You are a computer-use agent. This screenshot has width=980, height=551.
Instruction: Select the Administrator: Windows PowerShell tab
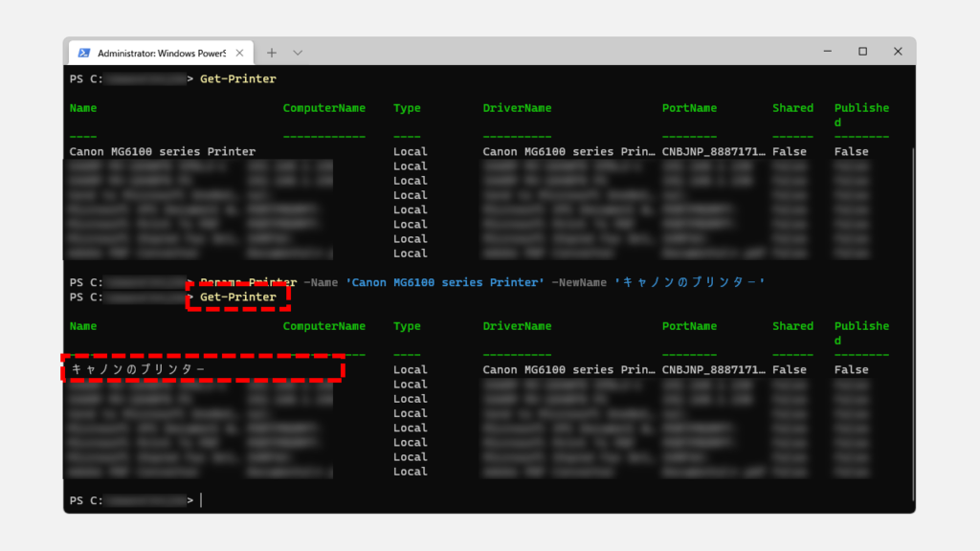coord(158,53)
